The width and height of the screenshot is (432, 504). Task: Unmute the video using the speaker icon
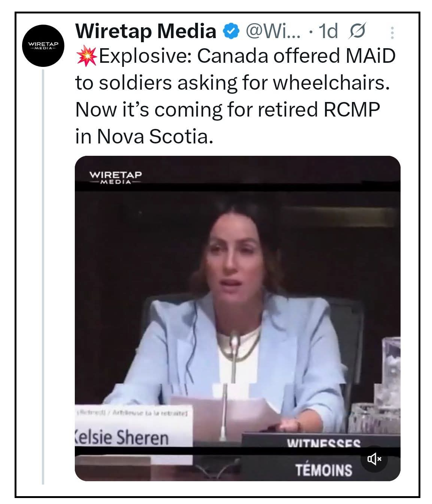374,459
